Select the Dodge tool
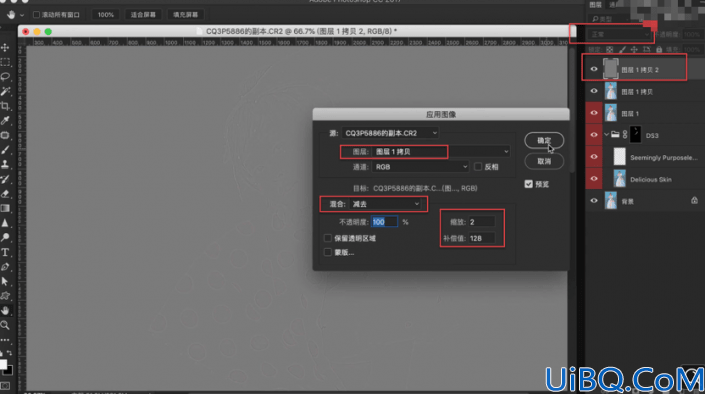Viewport: 705px width, 394px height. click(x=5, y=237)
